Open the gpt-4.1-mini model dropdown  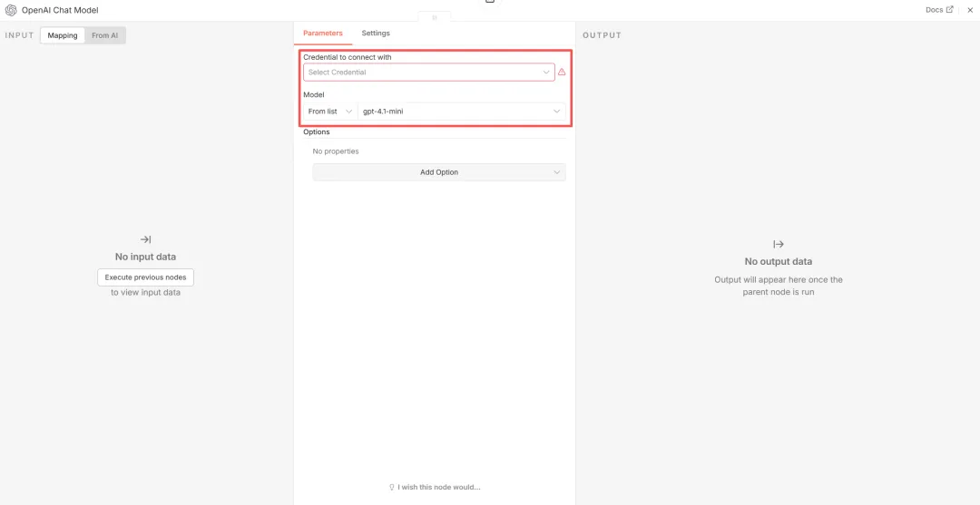(461, 112)
